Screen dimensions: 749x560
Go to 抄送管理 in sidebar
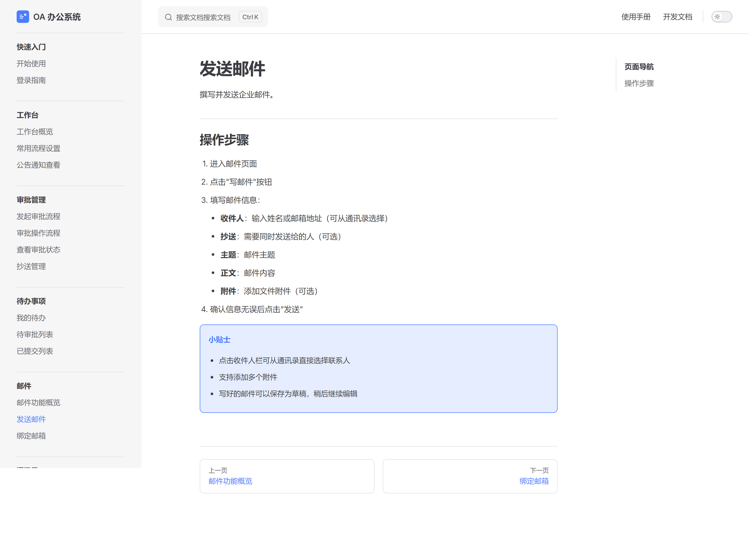(x=31, y=266)
